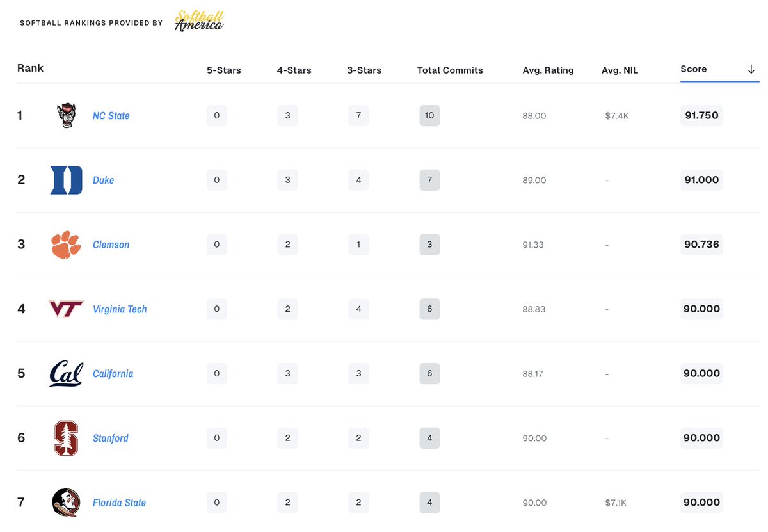Screen dimensions: 768x532
Task: Click California's average rating 88.17
Action: tap(533, 374)
